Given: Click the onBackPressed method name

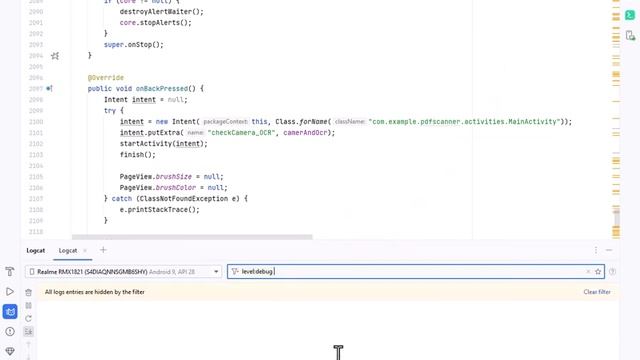Looking at the screenshot, I should (x=162, y=89).
